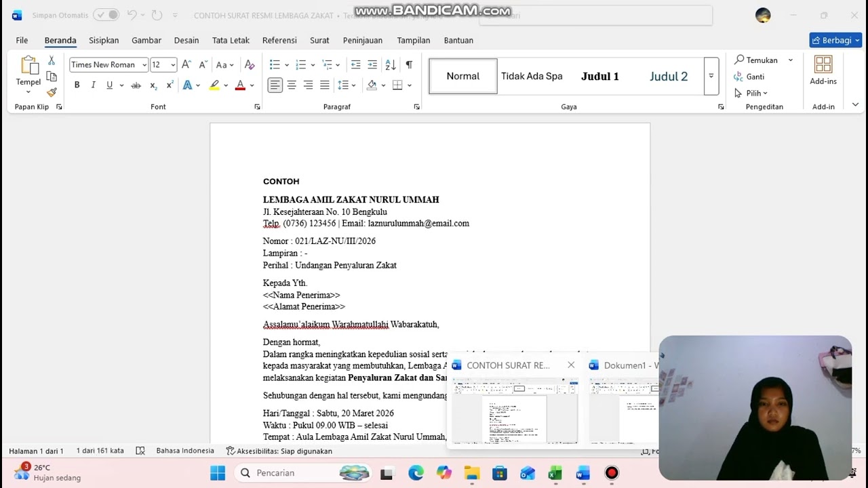Click Bahasa Indonesia language indicator
This screenshot has width=868, height=488.
pyautogui.click(x=185, y=451)
